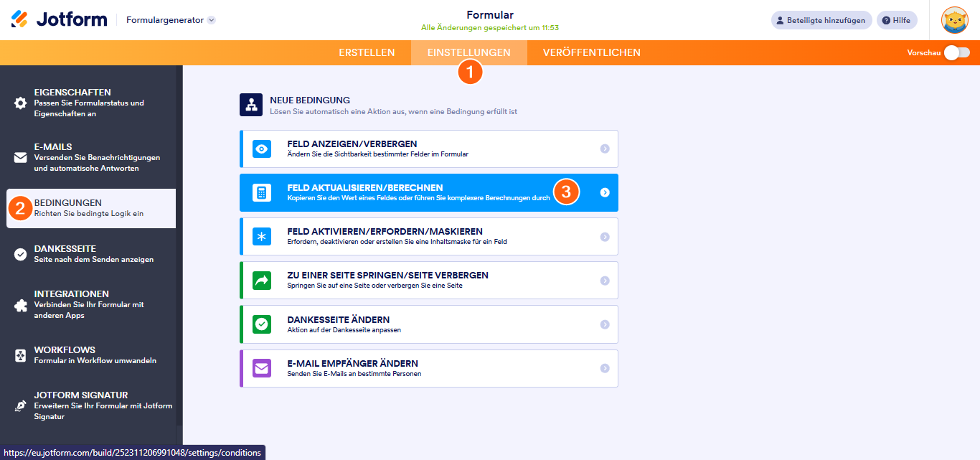Click the Jotform logo
The image size is (980, 460).
[59, 19]
